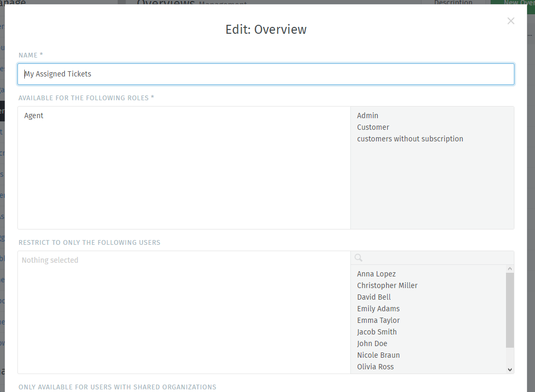The height and width of the screenshot is (392, 535).
Task: Add customers without subscription role
Action: pos(410,139)
